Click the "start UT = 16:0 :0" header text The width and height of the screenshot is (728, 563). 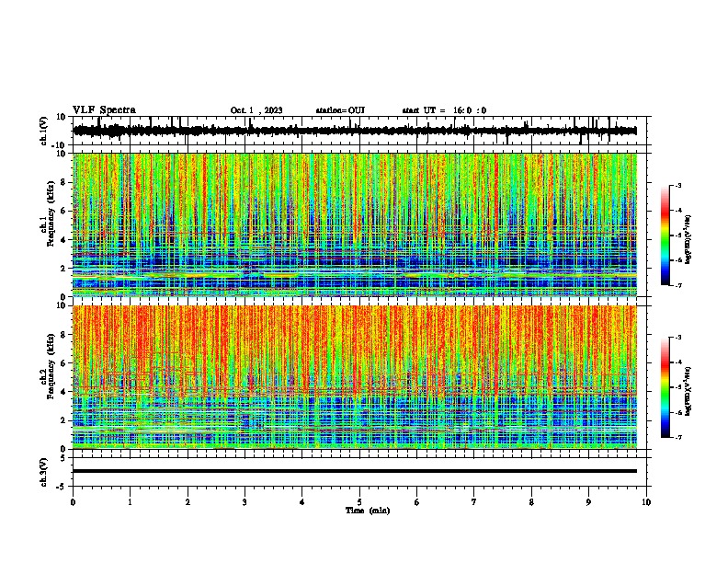[x=444, y=110]
